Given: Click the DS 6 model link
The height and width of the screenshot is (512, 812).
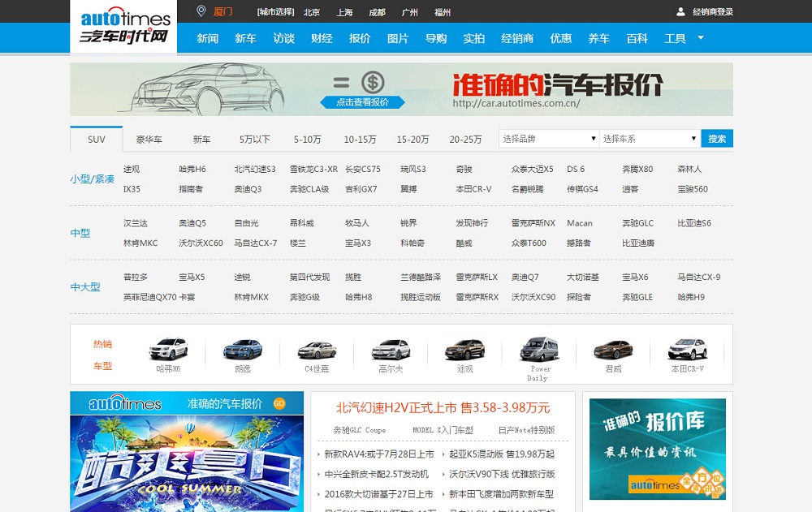Looking at the screenshot, I should click(x=576, y=170).
